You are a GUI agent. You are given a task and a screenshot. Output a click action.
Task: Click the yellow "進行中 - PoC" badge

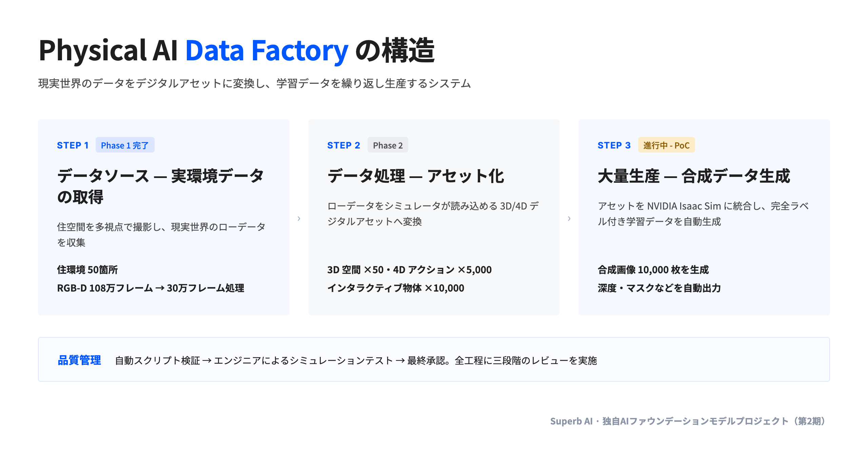(x=666, y=145)
